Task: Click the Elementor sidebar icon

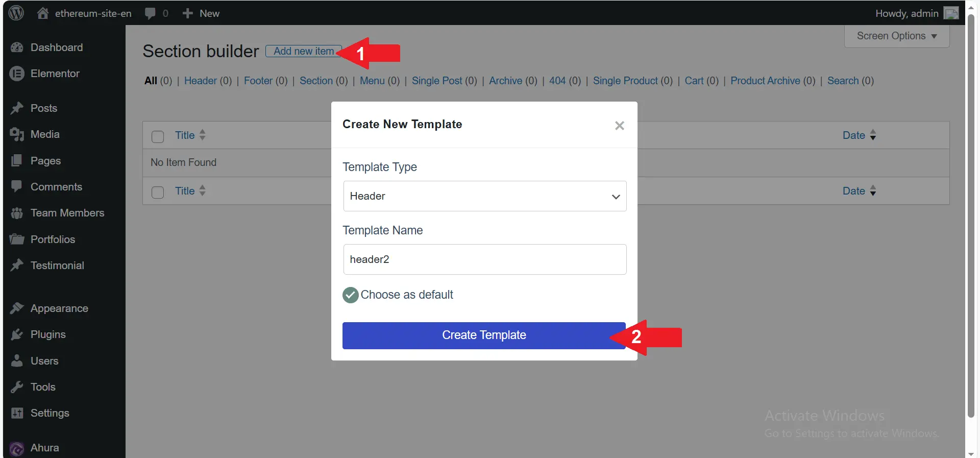Action: 17,74
